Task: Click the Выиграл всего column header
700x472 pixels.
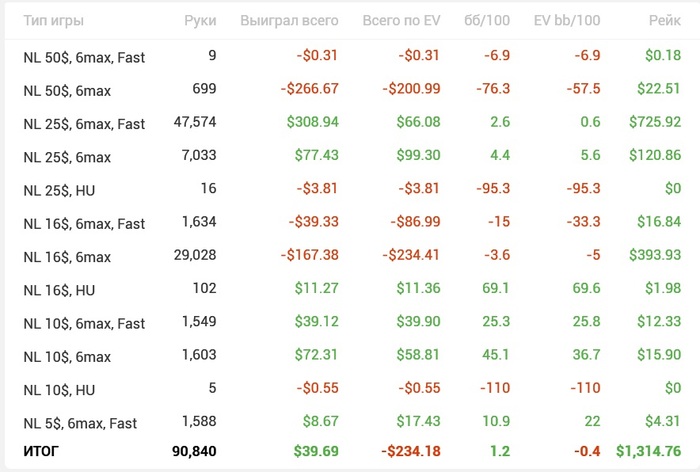Action: (x=289, y=20)
